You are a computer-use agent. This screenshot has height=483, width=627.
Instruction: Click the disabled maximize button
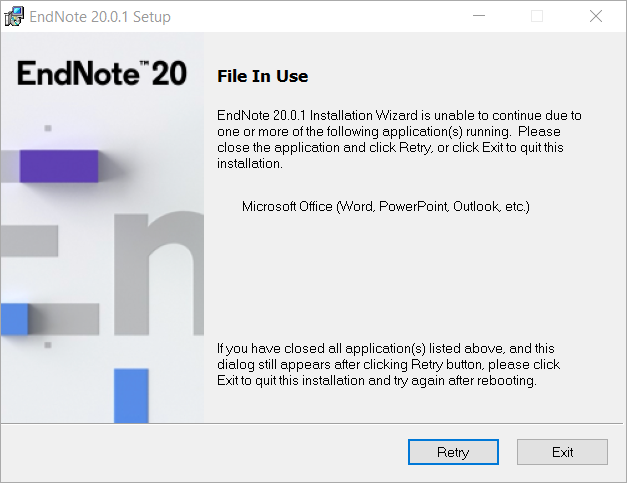click(537, 16)
